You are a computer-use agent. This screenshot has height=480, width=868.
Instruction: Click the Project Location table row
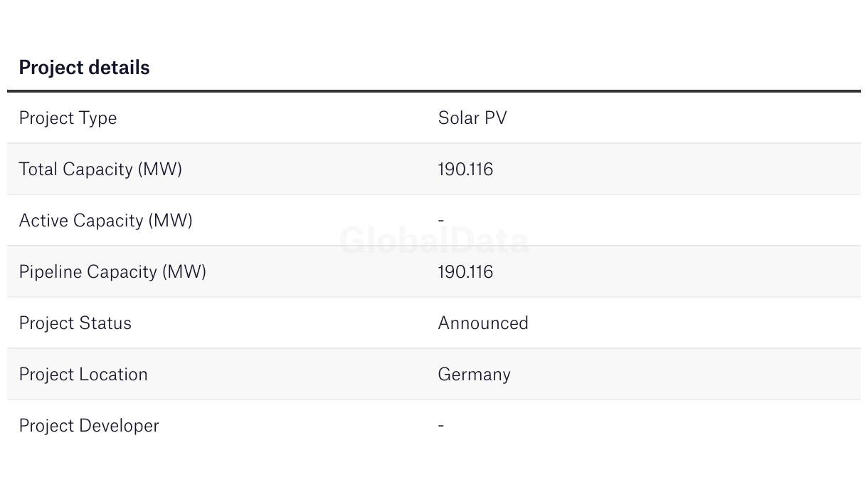click(x=434, y=375)
